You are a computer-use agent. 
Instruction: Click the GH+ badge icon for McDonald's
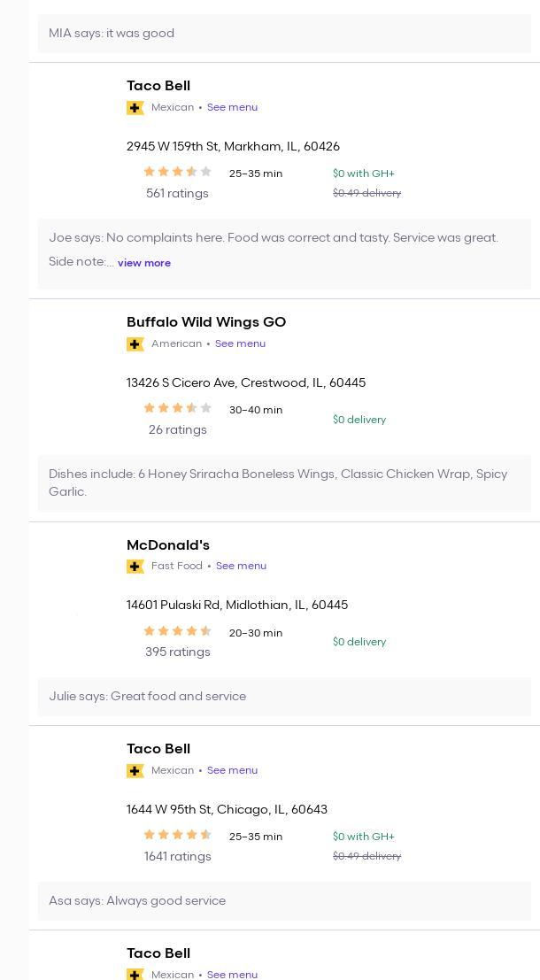135,567
